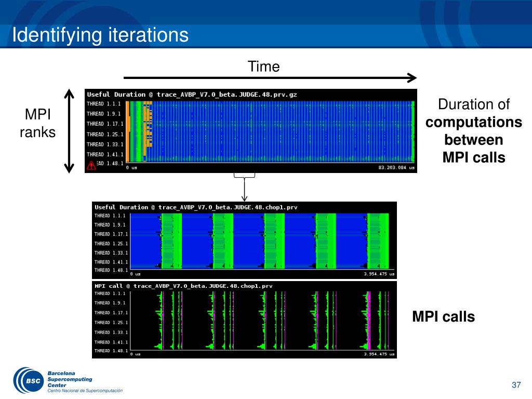The image size is (532, 399).
Task: Select THREAD 1.25.1 in the MPI call window
Action: pyautogui.click(x=111, y=323)
